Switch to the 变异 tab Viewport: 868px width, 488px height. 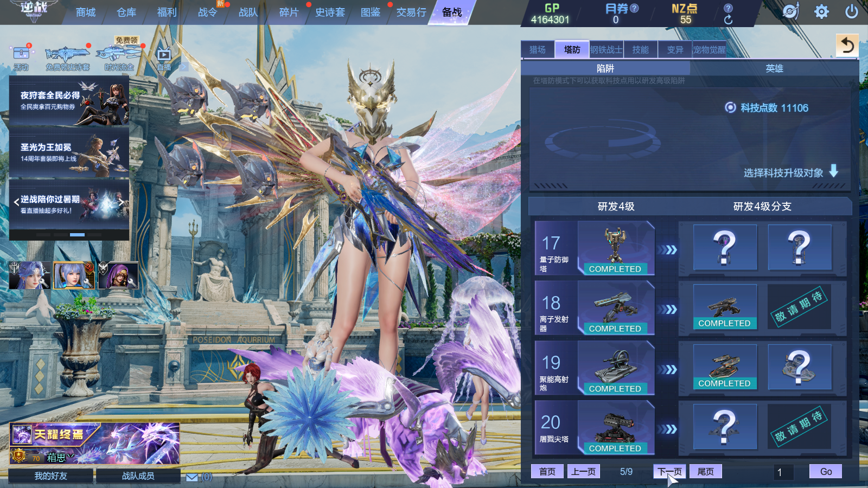pos(675,49)
